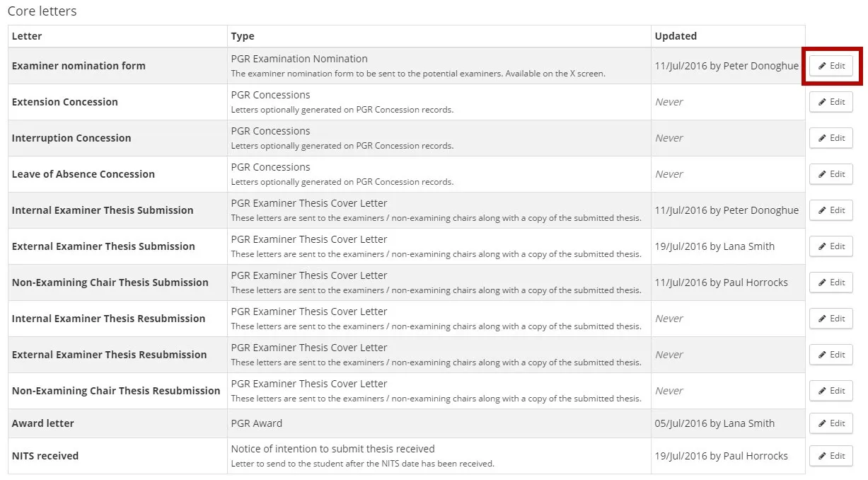Click PGR Award type cell
868x480 pixels.
256,423
